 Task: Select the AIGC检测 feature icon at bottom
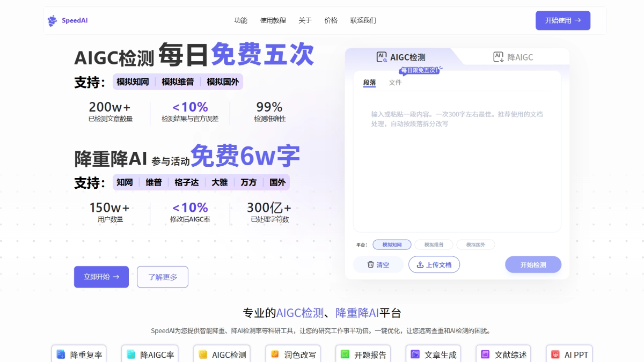point(203,354)
